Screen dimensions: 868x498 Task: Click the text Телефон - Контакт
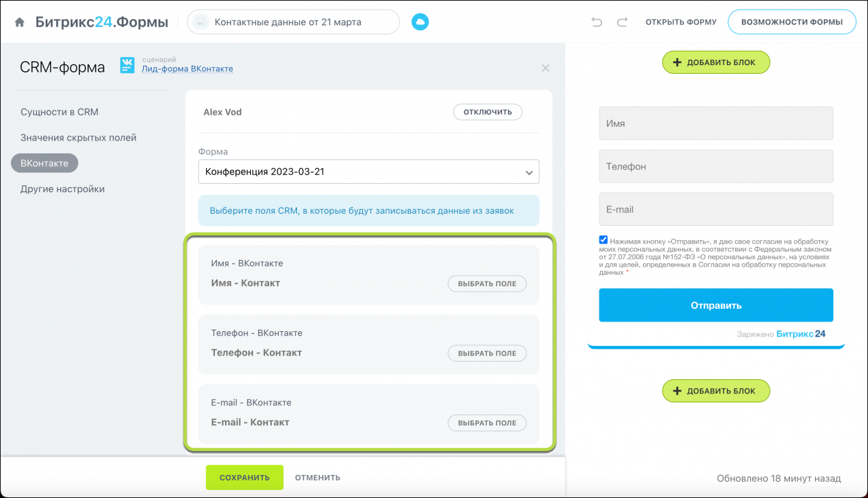[x=256, y=353]
